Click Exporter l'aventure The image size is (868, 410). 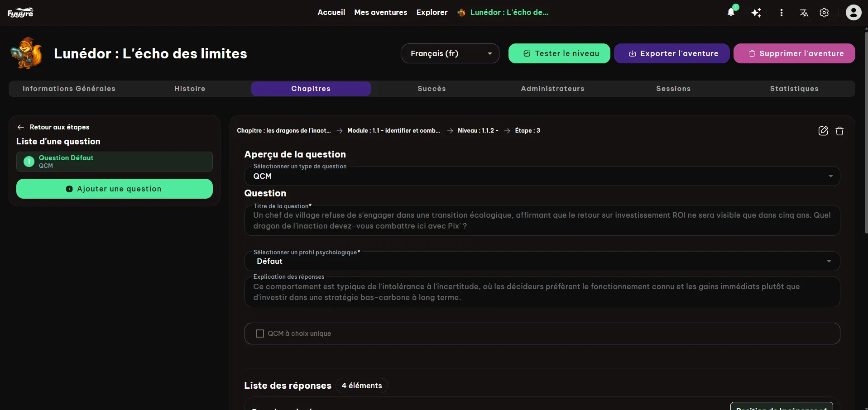pos(671,53)
